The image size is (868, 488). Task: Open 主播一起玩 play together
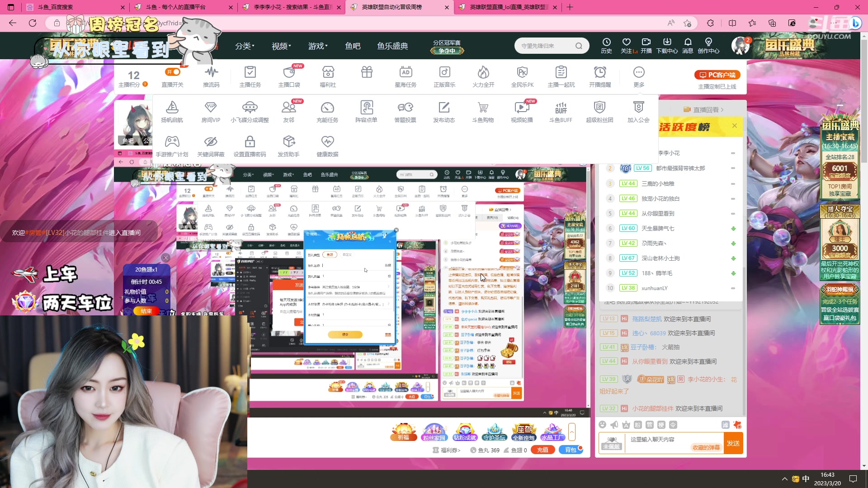(x=561, y=77)
